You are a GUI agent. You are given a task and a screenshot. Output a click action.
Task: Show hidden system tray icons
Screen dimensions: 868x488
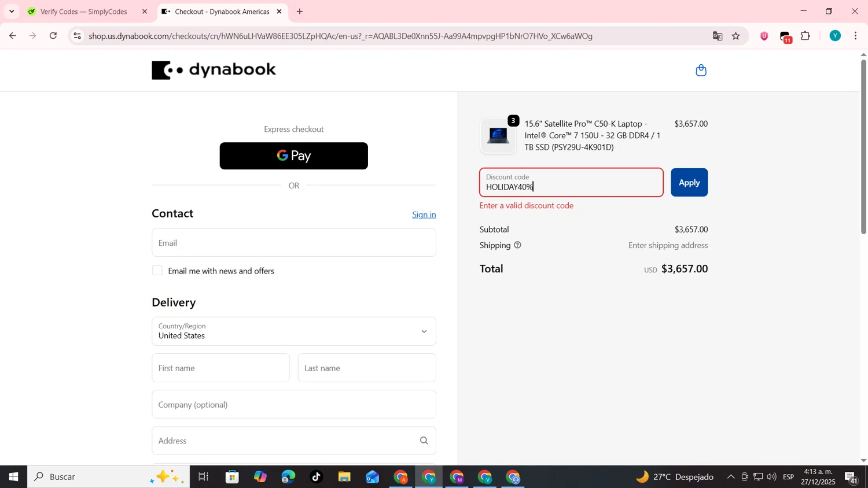point(731,477)
